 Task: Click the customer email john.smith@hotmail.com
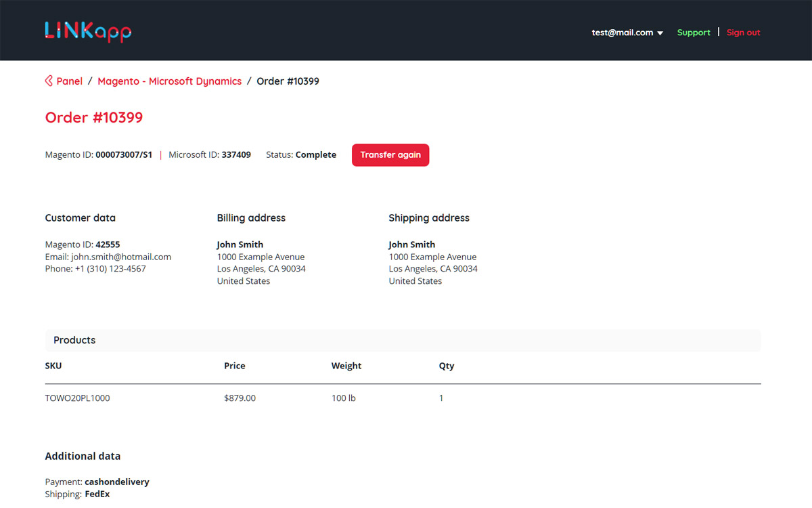[121, 257]
